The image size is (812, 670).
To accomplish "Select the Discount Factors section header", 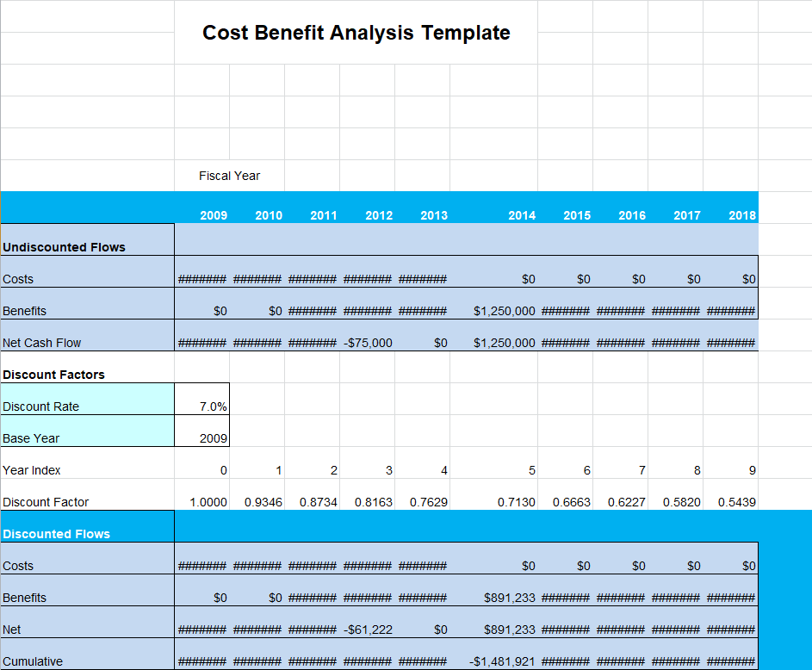I will pyautogui.click(x=54, y=375).
